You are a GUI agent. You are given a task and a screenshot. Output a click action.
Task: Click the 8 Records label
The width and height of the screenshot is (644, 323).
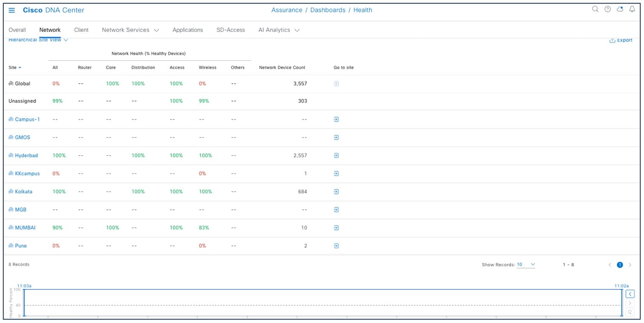pos(19,264)
